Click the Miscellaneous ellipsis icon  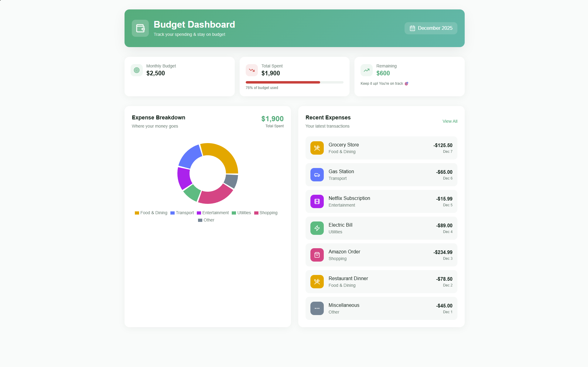[317, 308]
